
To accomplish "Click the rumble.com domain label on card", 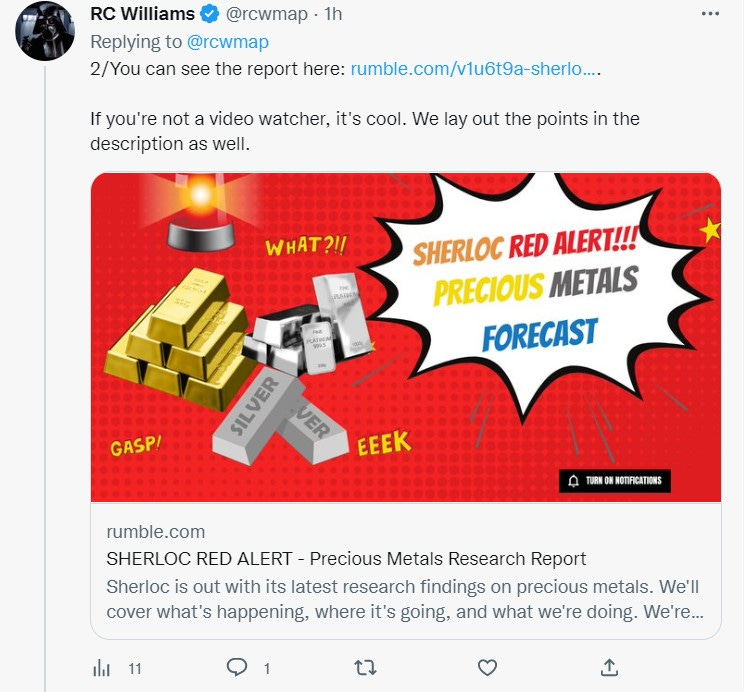I will click(x=156, y=532).
